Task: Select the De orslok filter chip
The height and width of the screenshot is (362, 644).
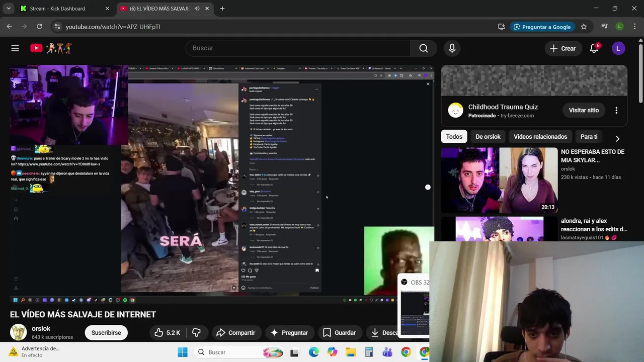Action: (488, 137)
